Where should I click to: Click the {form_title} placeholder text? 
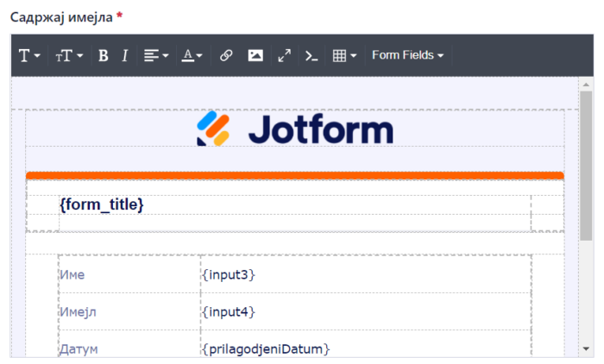point(101,204)
